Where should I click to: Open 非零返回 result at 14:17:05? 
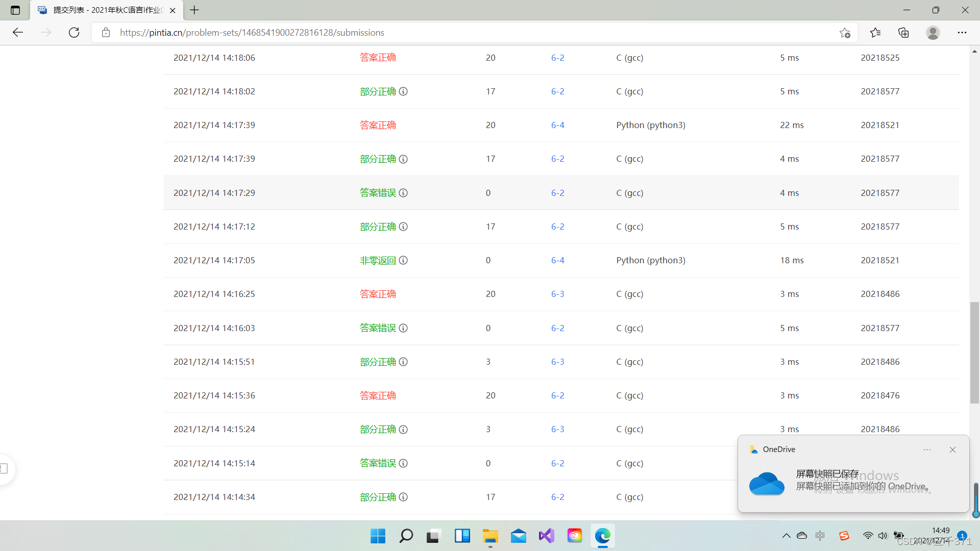click(378, 260)
